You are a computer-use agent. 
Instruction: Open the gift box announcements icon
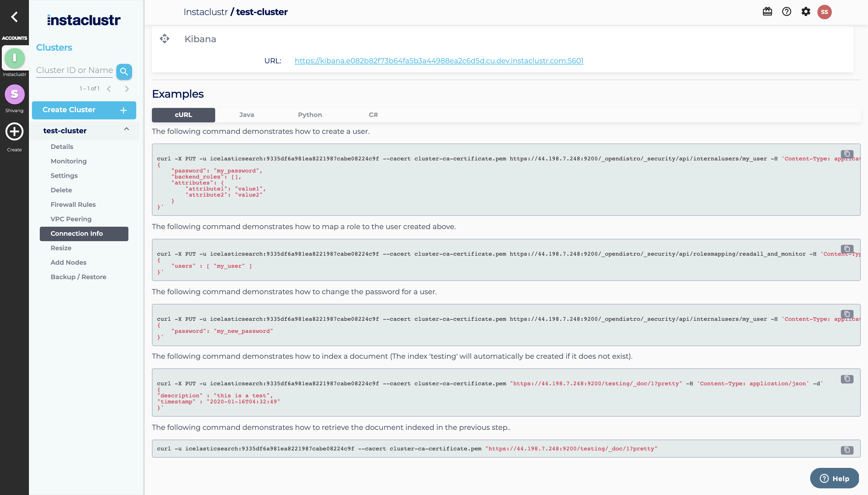pyautogui.click(x=767, y=12)
